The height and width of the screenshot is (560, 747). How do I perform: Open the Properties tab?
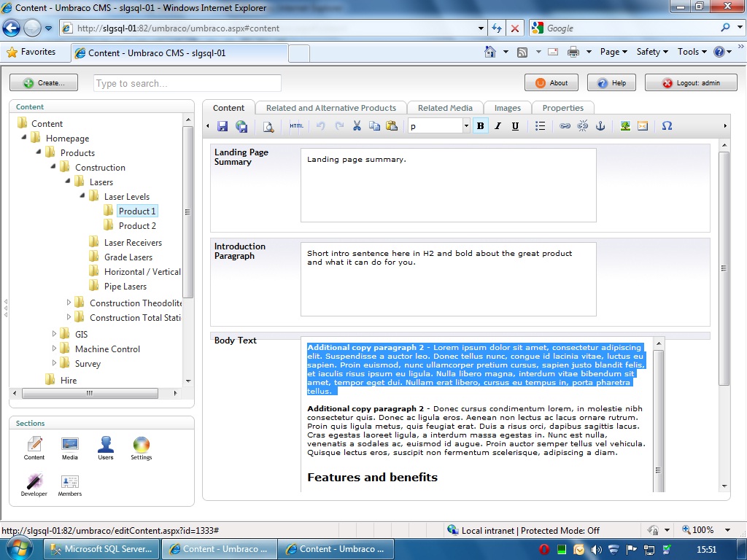[x=562, y=108]
